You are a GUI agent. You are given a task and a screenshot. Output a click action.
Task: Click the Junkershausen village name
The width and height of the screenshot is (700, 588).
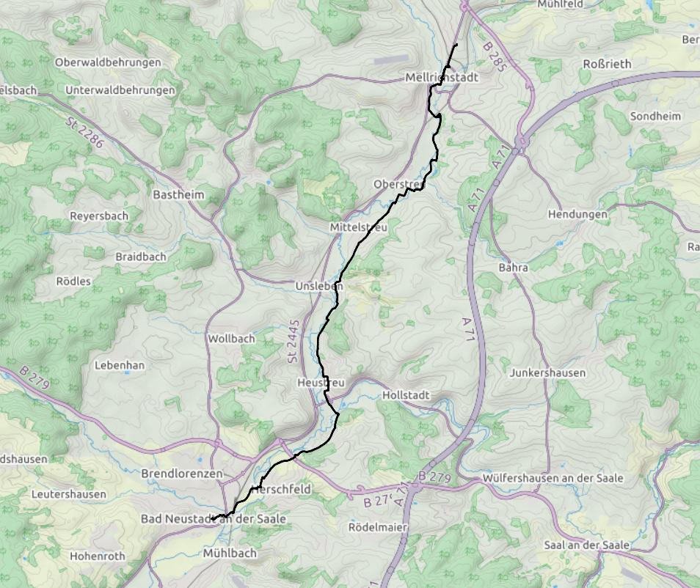[547, 373]
